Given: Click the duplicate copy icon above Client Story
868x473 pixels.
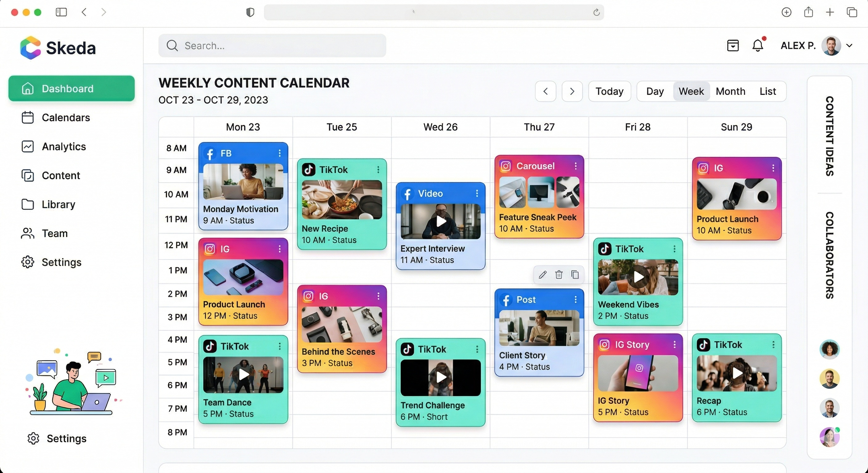Looking at the screenshot, I should pyautogui.click(x=575, y=275).
